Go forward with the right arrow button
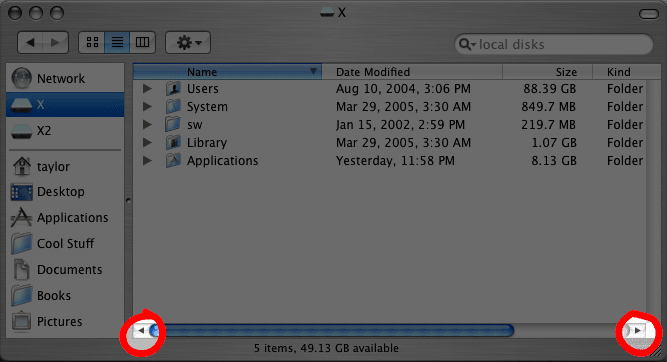The height and width of the screenshot is (362, 667). (56, 43)
